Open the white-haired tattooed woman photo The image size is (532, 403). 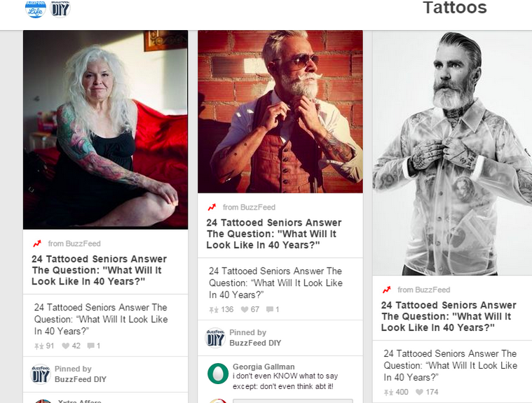click(x=105, y=130)
